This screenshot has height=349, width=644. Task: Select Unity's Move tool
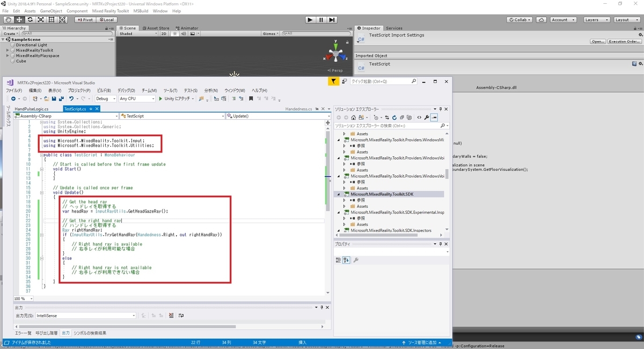coord(19,20)
